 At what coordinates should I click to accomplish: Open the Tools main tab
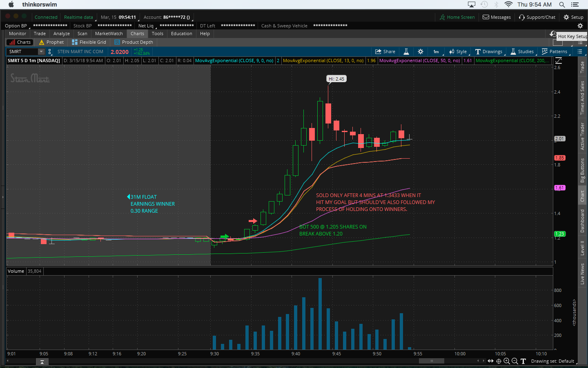(158, 34)
